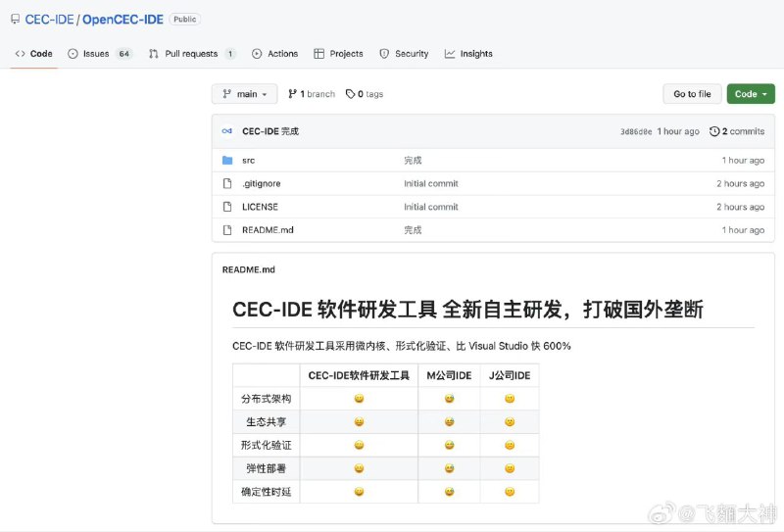Click the committer avatar icon
The height and width of the screenshot is (532, 784).
click(x=227, y=131)
